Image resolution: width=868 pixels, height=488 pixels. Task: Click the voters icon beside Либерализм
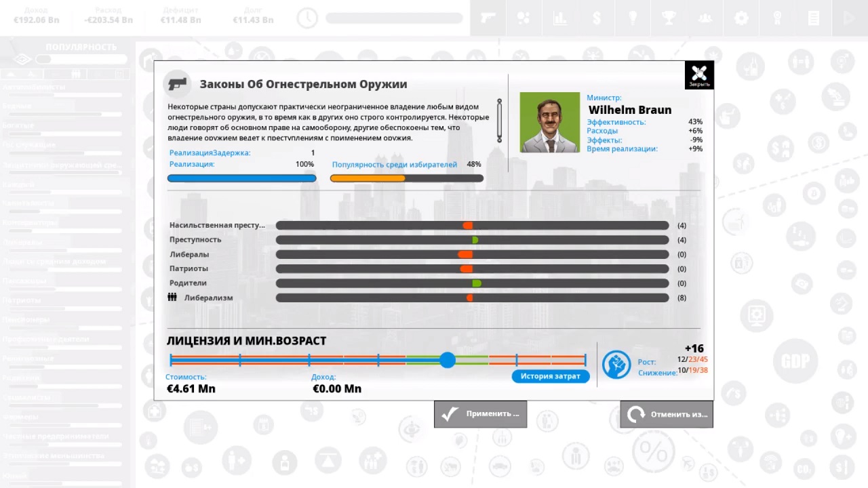tap(172, 298)
